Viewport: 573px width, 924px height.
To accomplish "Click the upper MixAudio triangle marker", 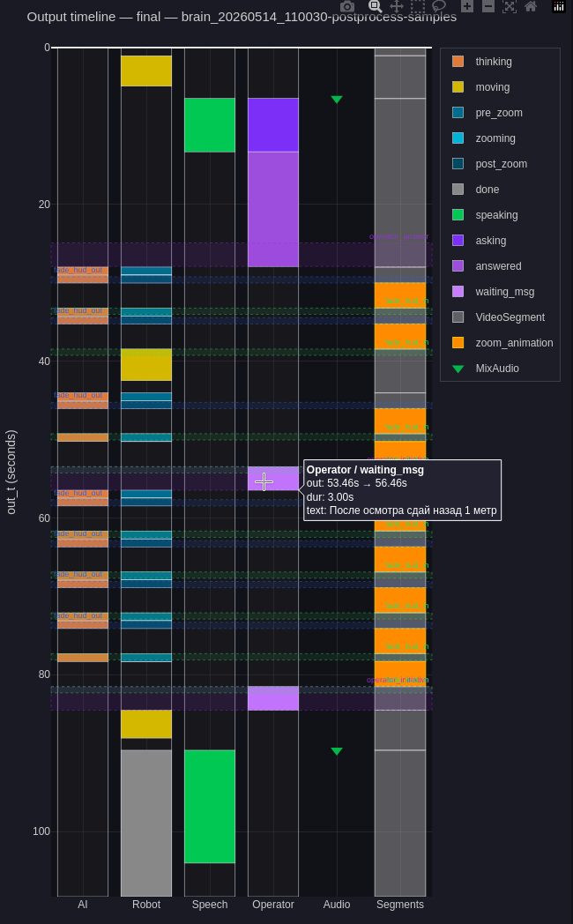I will [337, 100].
